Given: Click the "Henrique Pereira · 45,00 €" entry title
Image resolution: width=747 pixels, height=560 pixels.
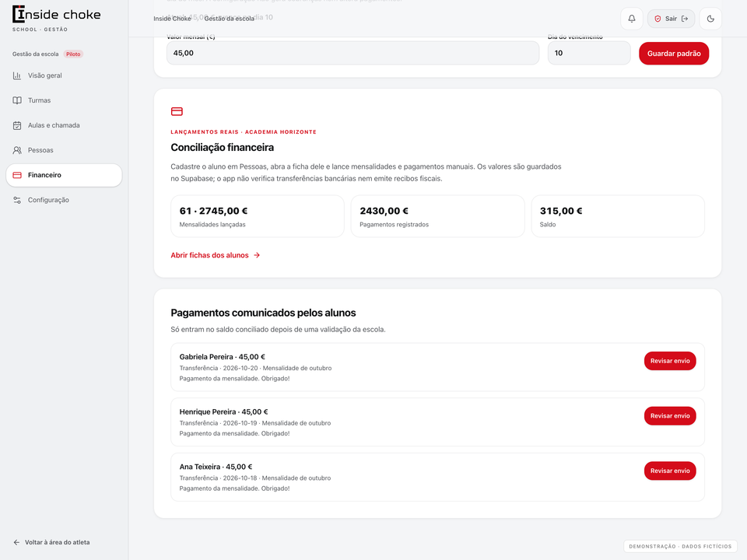Looking at the screenshot, I should [223, 412].
